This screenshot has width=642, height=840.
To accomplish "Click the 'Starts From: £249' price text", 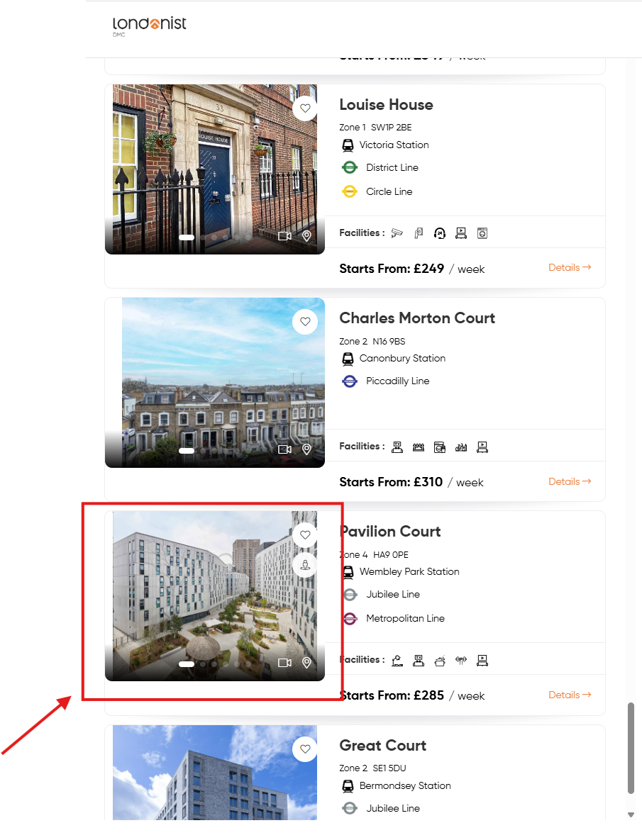I will click(392, 269).
